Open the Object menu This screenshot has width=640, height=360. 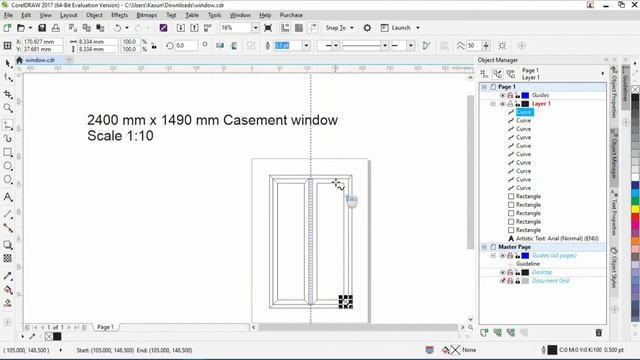point(94,15)
